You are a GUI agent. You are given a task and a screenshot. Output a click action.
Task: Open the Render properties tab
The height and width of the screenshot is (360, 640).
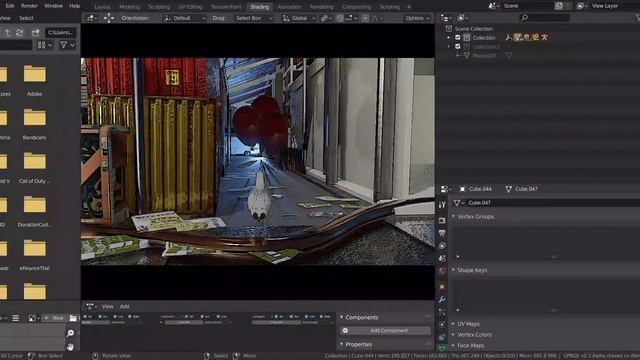[x=442, y=220]
